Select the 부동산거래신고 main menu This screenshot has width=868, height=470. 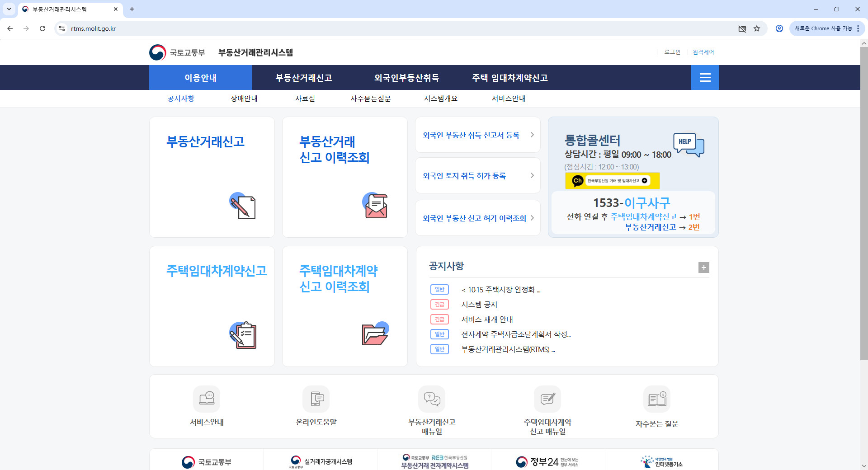(x=304, y=78)
